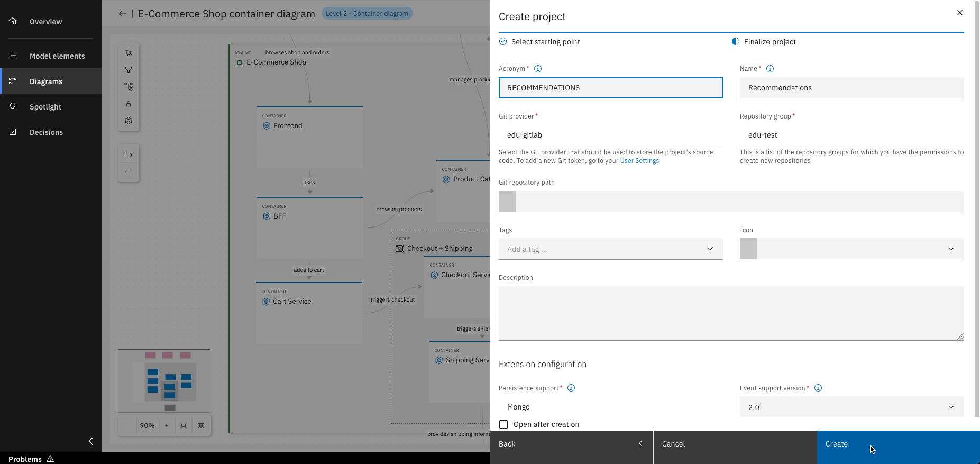Open the Repository group edu-test dropdown
Screen dimensions: 980x464
pyautogui.click(x=852, y=135)
